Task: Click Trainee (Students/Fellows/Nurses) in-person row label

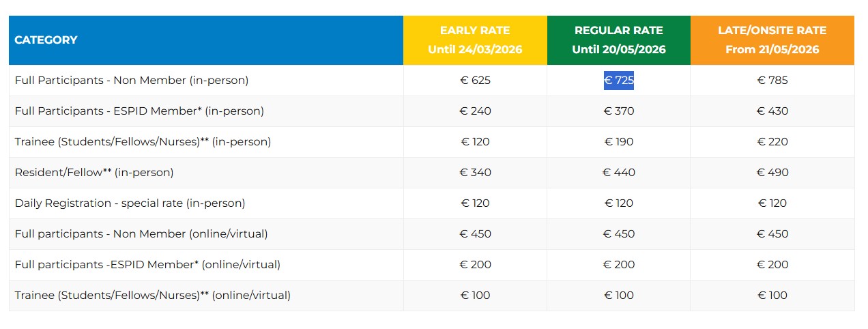Action: [x=143, y=142]
